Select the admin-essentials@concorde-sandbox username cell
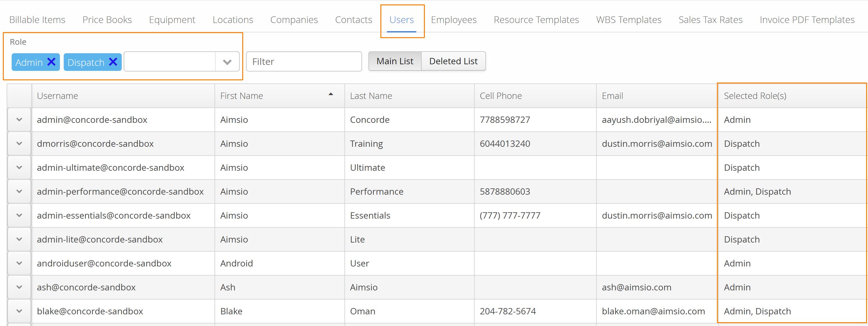This screenshot has width=868, height=326. pyautogui.click(x=123, y=215)
